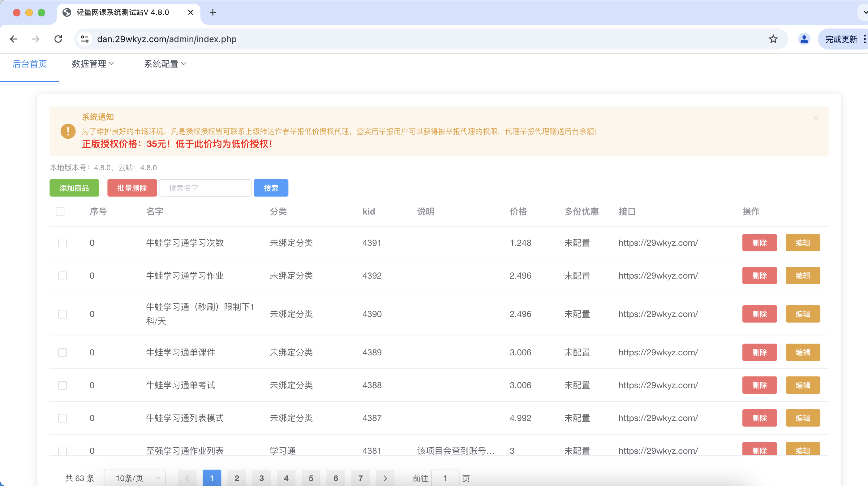This screenshot has height=486, width=868.
Task: Go to pagination page 6
Action: coord(336,478)
